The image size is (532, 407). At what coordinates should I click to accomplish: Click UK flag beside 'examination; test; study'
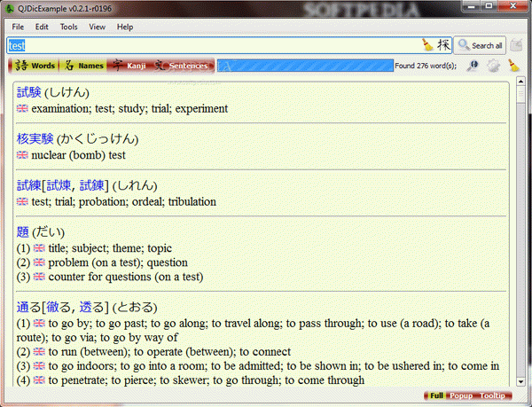[x=22, y=108]
